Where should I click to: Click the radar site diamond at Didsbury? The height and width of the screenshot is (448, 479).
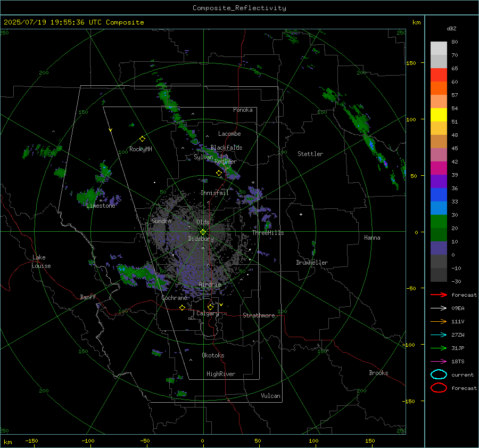coord(203,232)
